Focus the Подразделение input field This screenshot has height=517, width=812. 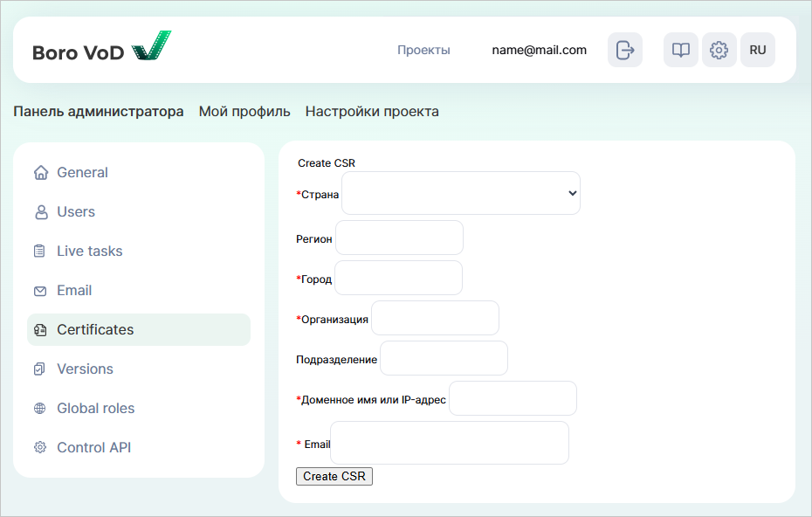click(444, 358)
